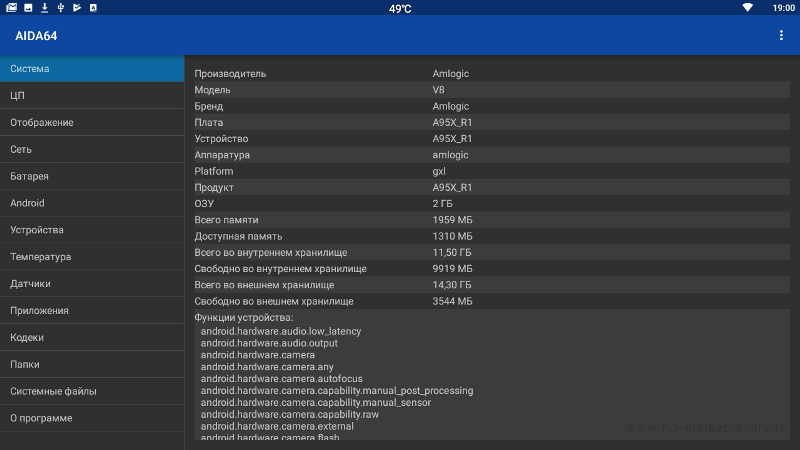800x450 pixels.
Task: Tap the 19:00 clock
Action: (784, 8)
